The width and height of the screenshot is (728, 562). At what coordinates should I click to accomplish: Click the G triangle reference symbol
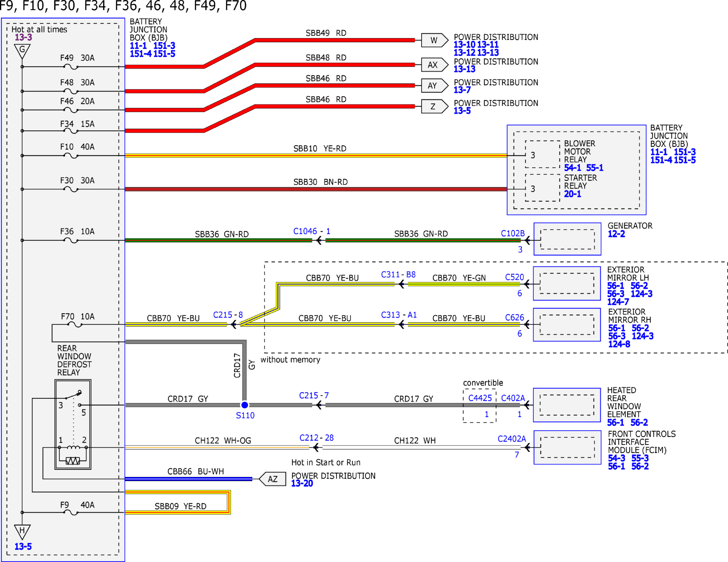click(22, 51)
